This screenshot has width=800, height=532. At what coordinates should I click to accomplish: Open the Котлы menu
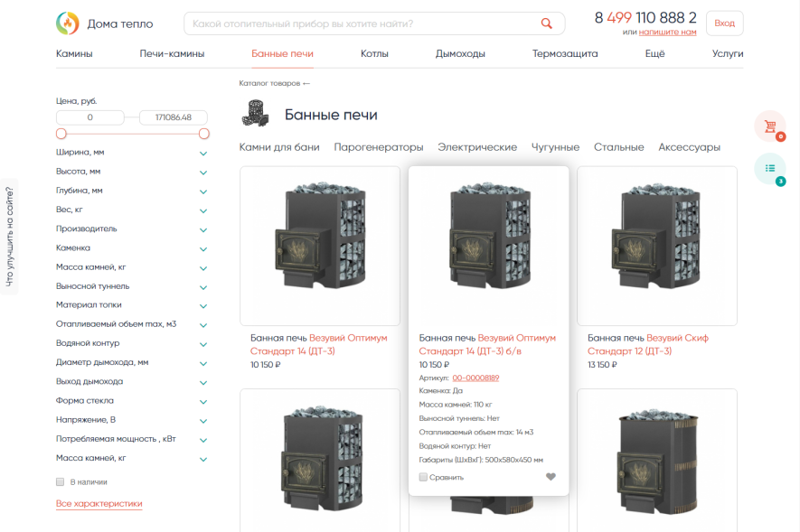pyautogui.click(x=374, y=53)
